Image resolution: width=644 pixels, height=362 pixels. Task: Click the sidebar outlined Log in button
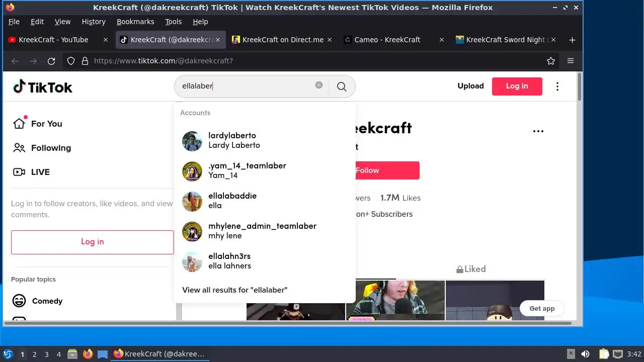[93, 242]
